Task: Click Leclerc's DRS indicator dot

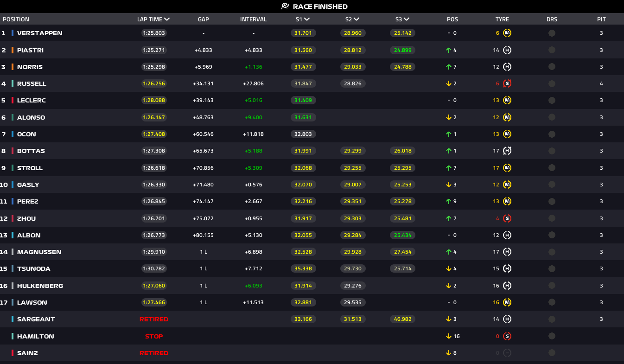Action: (x=552, y=101)
